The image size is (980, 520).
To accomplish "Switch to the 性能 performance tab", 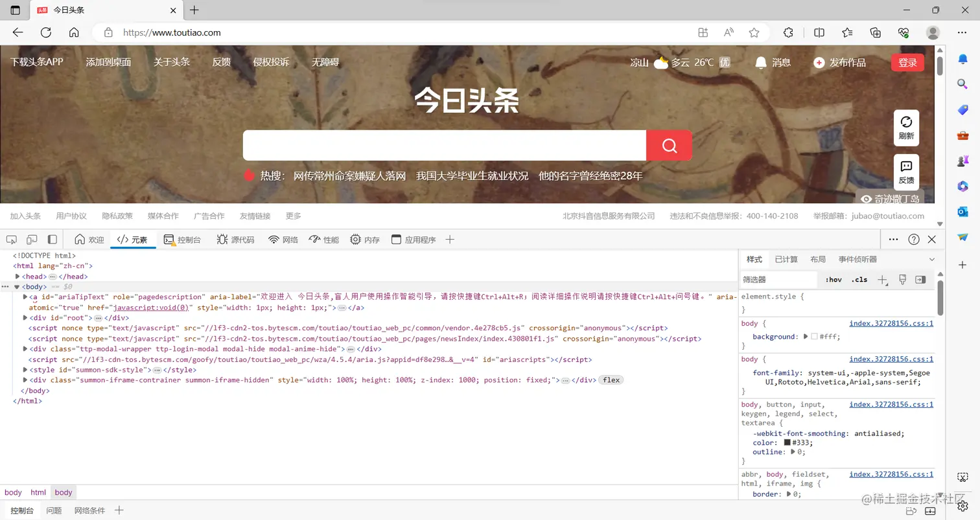I will [x=323, y=240].
